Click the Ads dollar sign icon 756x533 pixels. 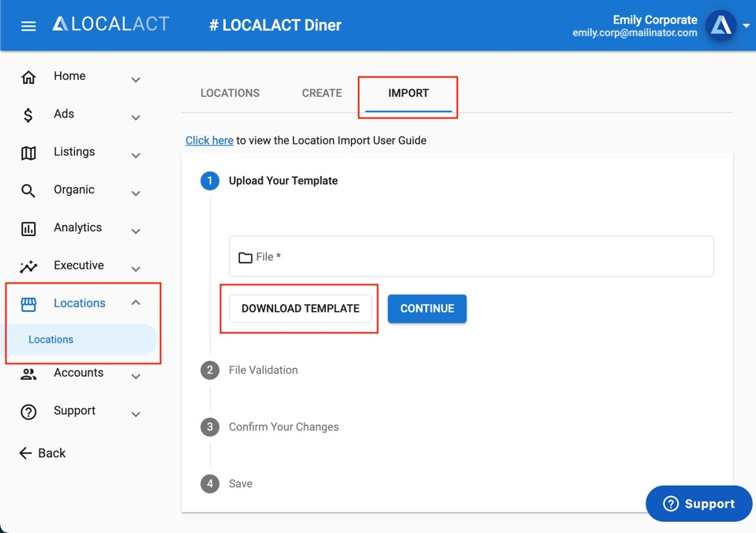[28, 115]
